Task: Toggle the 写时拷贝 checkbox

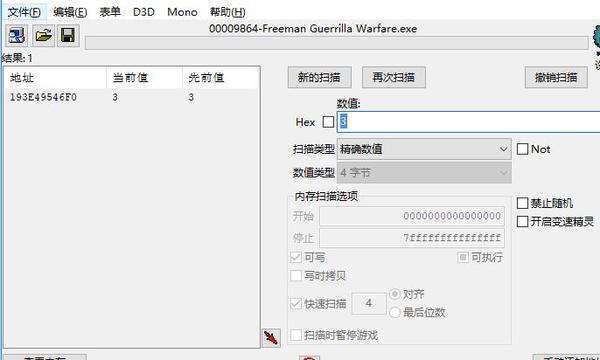Action: pyautogui.click(x=296, y=275)
